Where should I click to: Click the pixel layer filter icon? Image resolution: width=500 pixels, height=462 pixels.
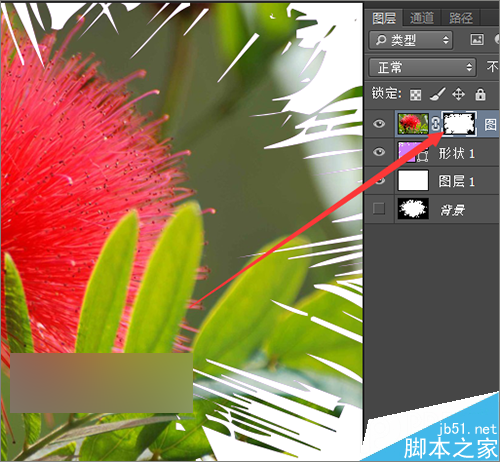point(477,40)
